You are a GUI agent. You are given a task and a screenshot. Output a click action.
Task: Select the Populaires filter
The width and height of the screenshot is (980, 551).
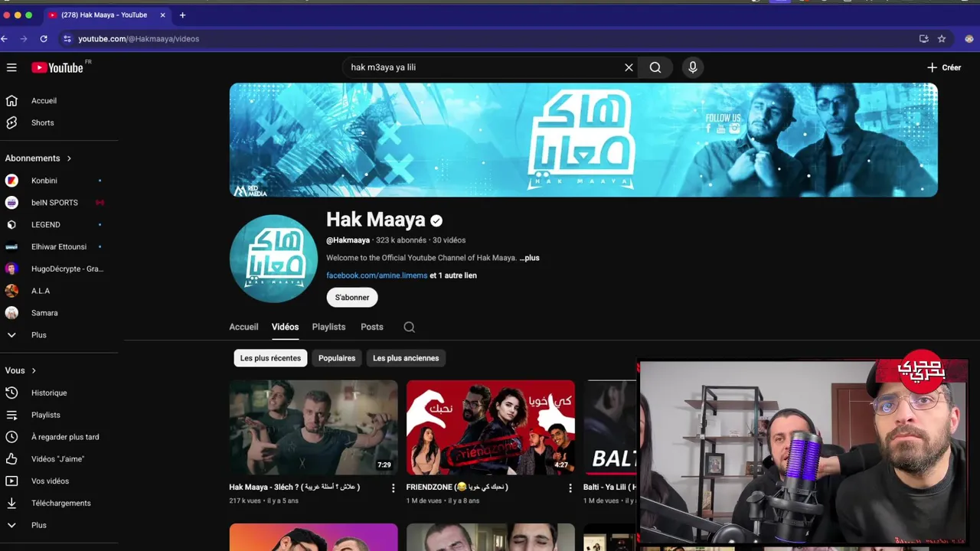click(x=337, y=358)
